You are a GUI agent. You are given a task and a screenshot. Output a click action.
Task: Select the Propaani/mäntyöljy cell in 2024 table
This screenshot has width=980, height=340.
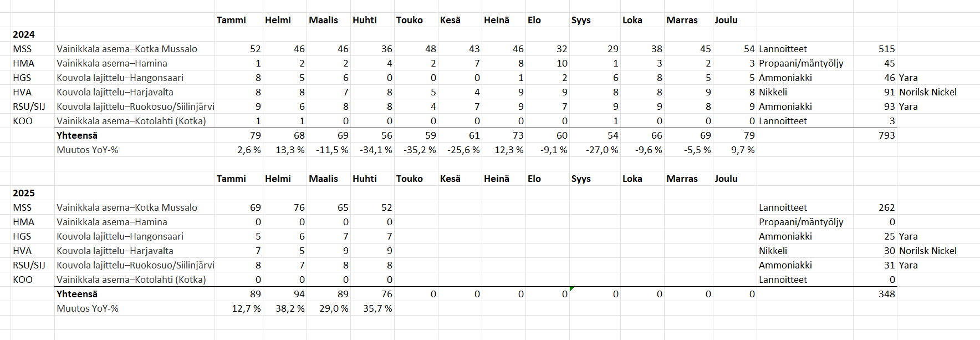(x=800, y=63)
